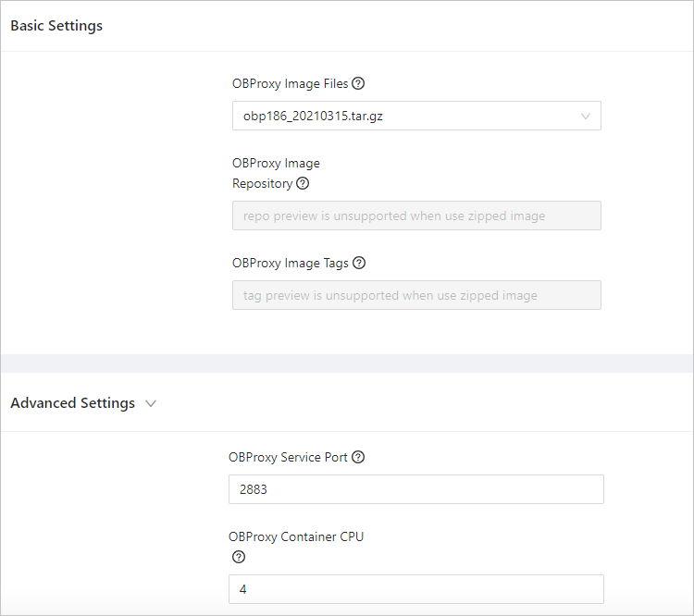Show help for OBProxy Container CPU
The width and height of the screenshot is (694, 616).
(x=239, y=557)
